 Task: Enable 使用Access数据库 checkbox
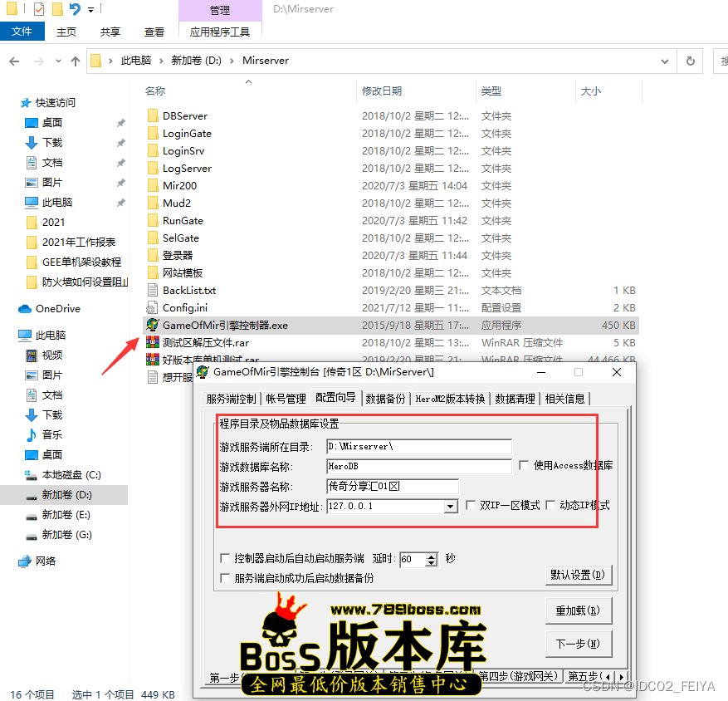point(524,466)
